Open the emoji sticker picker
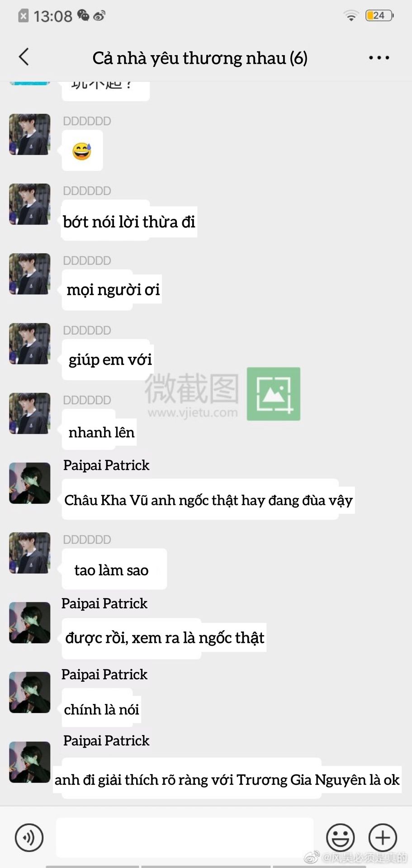The height and width of the screenshot is (868, 412). pos(340,837)
